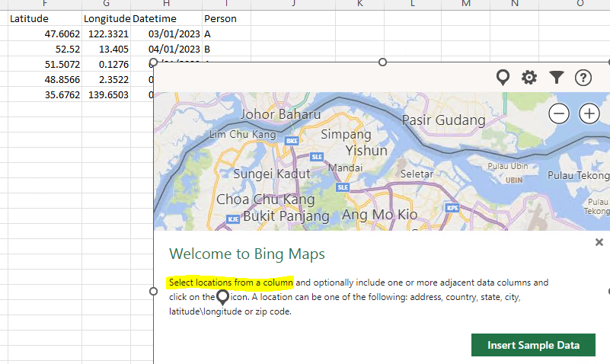Click the BKE expressway shield on map
610x364 pixels.
point(292,141)
